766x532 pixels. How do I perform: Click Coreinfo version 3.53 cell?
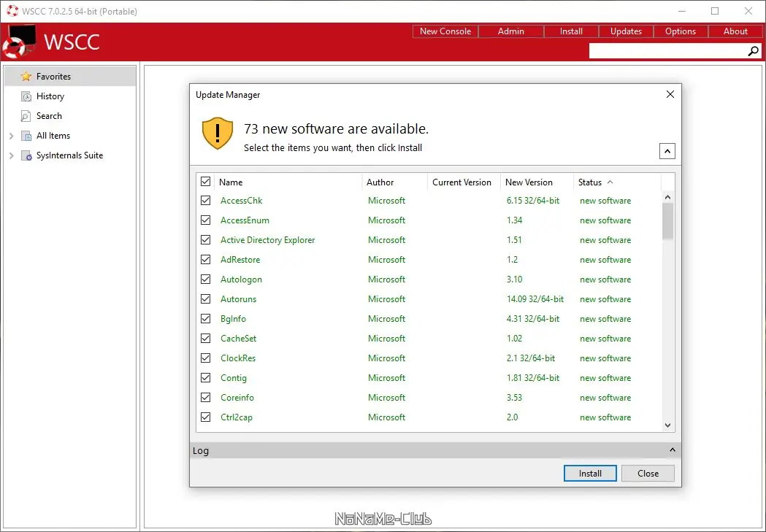point(514,398)
